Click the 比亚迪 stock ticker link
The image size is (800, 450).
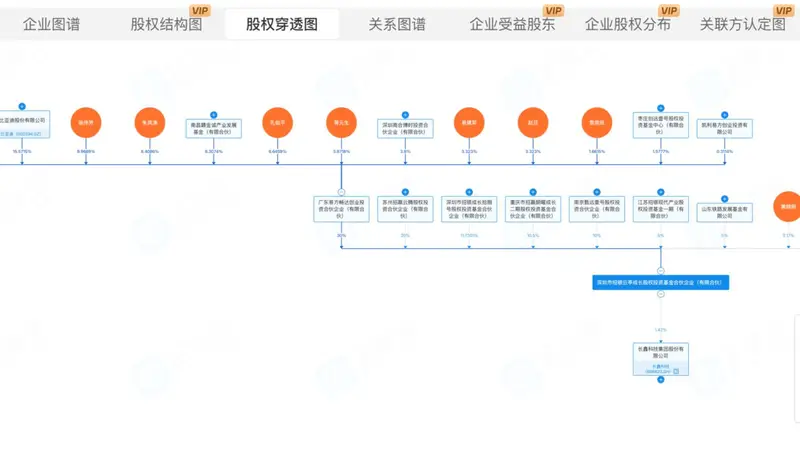coord(21,134)
